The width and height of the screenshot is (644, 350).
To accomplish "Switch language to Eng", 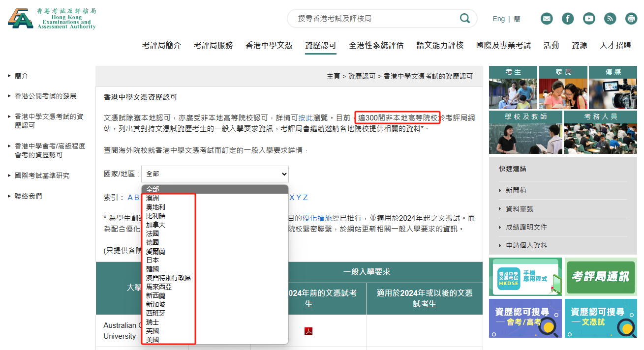I will point(498,19).
